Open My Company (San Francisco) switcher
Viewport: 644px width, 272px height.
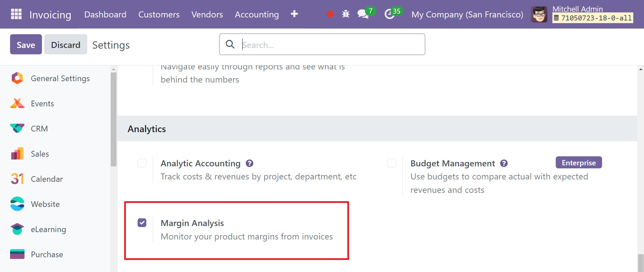(467, 14)
